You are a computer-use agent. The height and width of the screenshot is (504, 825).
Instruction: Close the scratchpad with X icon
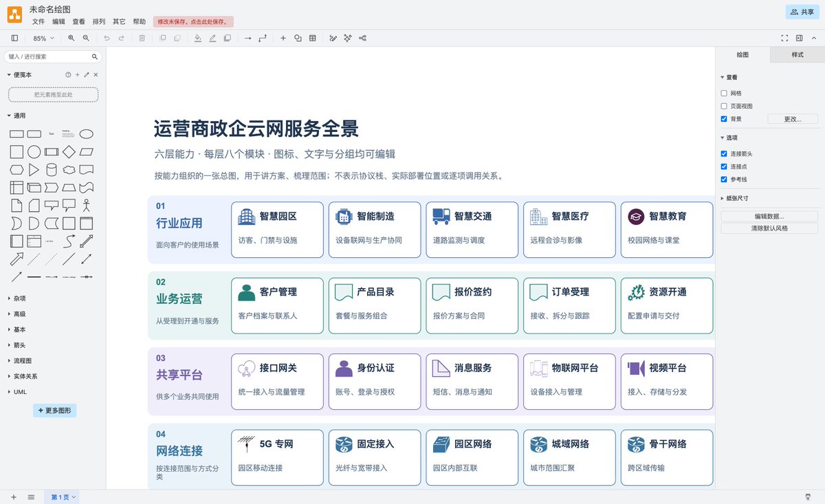coord(96,75)
